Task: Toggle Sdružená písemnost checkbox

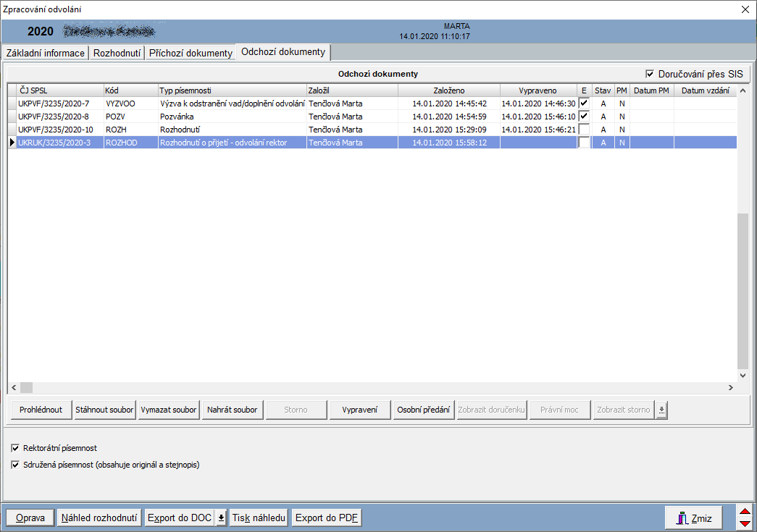Action: coord(16,465)
